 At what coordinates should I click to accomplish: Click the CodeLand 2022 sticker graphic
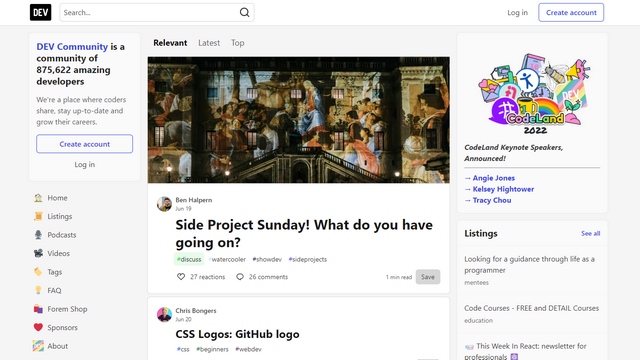[535, 93]
